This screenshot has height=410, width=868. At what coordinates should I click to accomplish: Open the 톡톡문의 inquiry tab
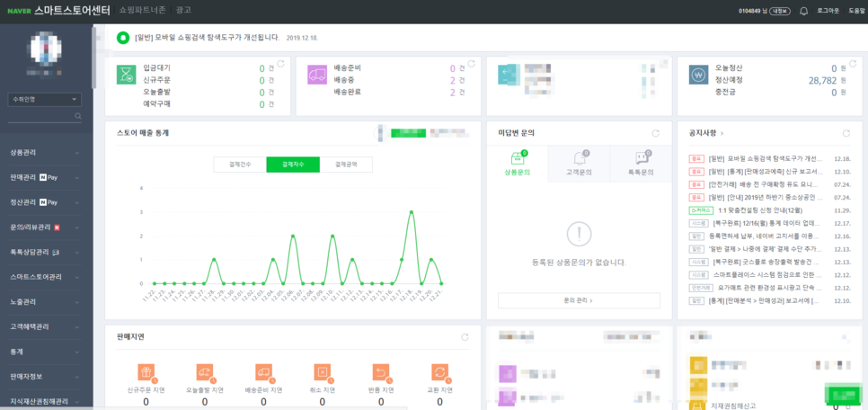coord(641,164)
